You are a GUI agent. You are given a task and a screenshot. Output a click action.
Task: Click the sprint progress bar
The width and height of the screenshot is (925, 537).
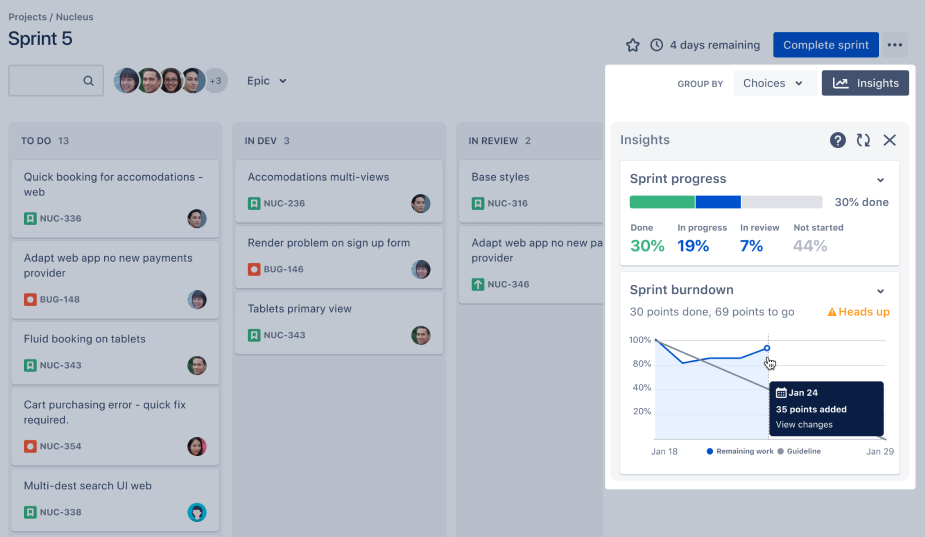(x=725, y=202)
